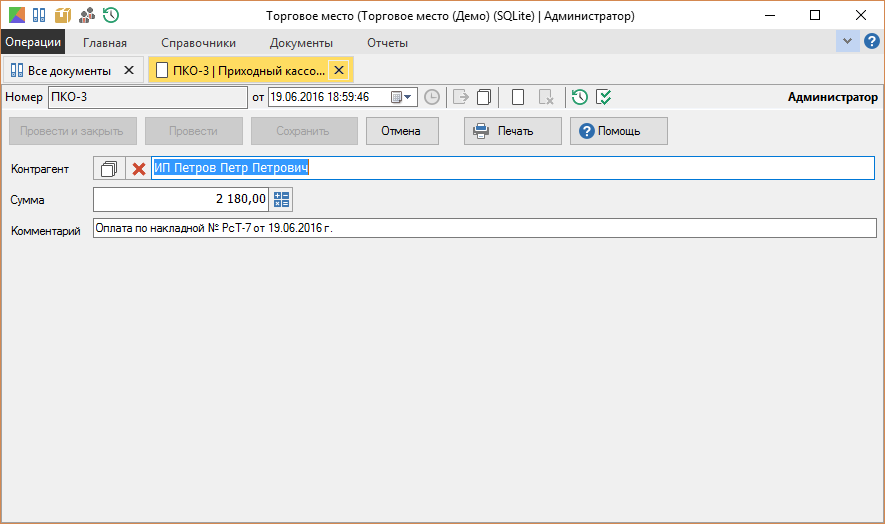Minimize the Торговое место window
The width and height of the screenshot is (885, 524).
tap(770, 16)
